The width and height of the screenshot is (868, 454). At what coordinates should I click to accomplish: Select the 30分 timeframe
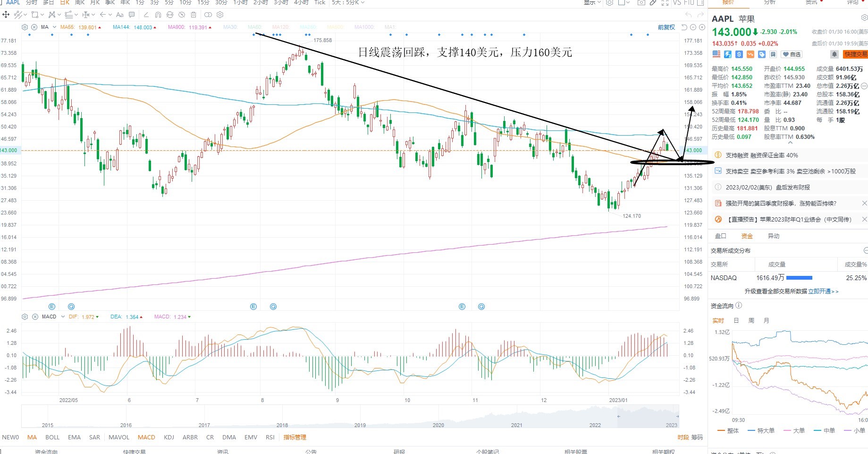point(221,2)
